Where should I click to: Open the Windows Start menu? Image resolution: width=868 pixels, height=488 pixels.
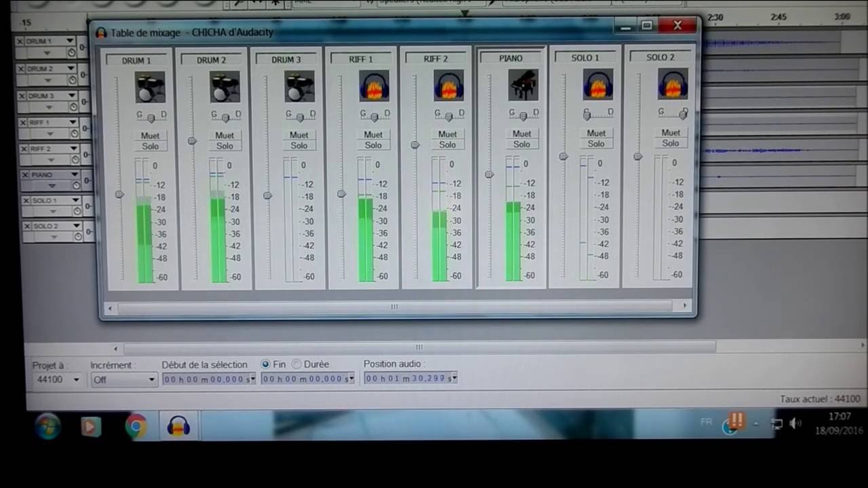(x=48, y=426)
